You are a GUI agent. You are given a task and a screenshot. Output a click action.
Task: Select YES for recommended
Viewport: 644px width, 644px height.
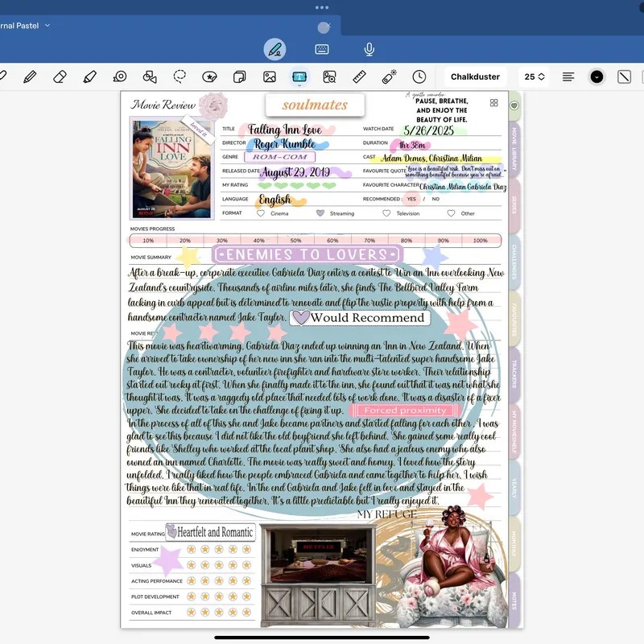coord(411,199)
